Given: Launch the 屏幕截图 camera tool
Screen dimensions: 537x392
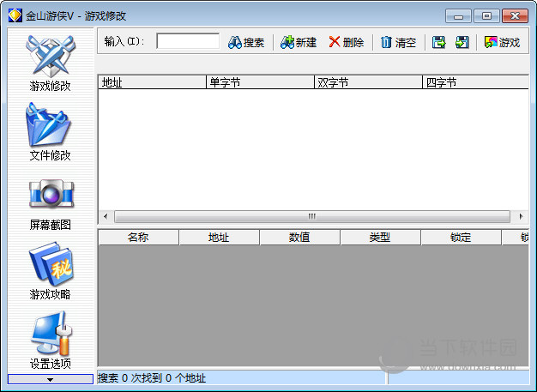Looking at the screenshot, I should click(51, 203).
